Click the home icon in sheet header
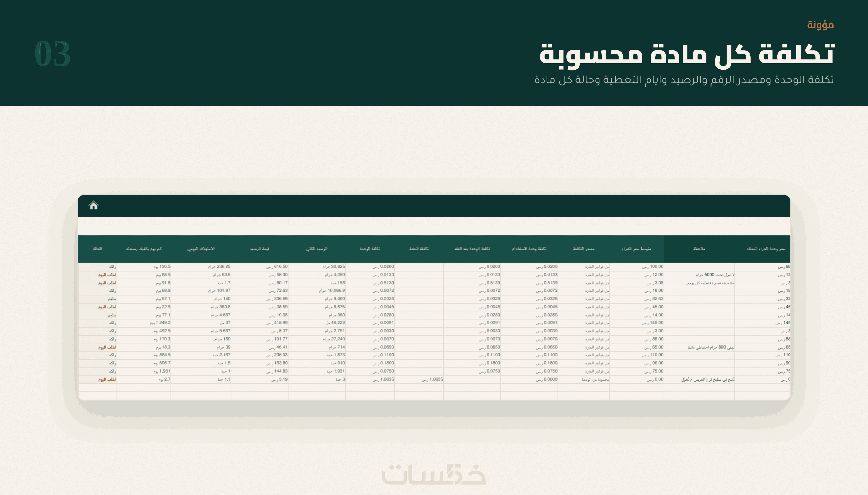The width and height of the screenshot is (868, 495). (93, 205)
